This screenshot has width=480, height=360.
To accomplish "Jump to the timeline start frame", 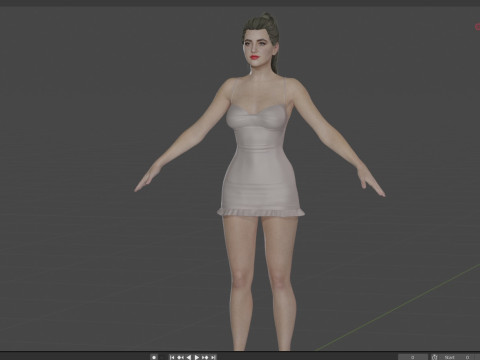I will (172, 357).
